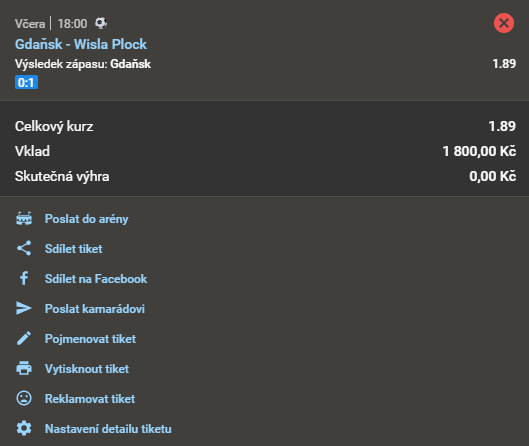Click the sad face complaint icon
This screenshot has height=446, width=529.
click(24, 398)
